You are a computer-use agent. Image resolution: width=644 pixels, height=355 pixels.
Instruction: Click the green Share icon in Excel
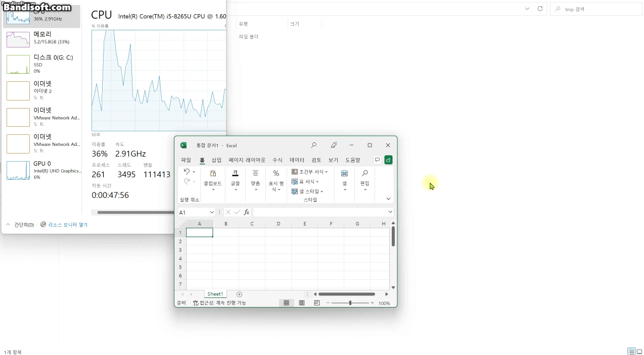tap(388, 160)
